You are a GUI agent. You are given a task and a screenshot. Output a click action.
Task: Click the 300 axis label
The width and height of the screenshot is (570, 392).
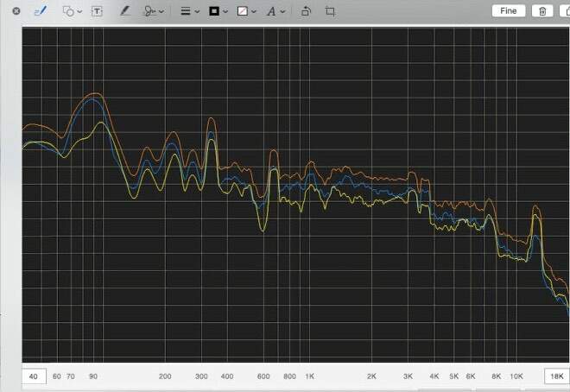(x=201, y=376)
